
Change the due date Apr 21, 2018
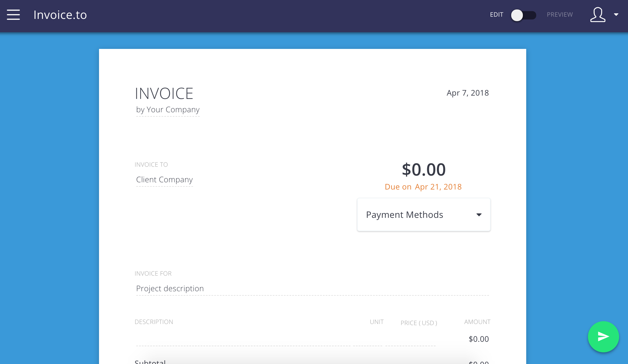438,187
